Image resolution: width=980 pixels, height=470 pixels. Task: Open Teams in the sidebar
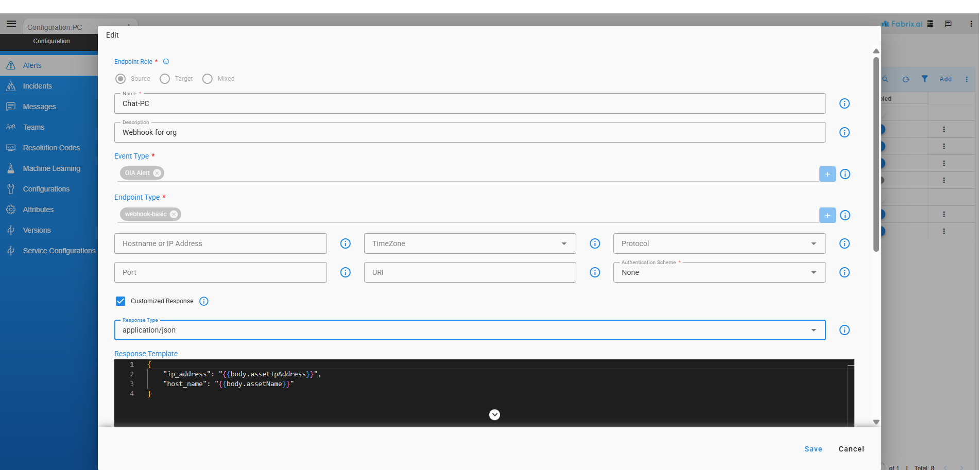tap(49, 127)
